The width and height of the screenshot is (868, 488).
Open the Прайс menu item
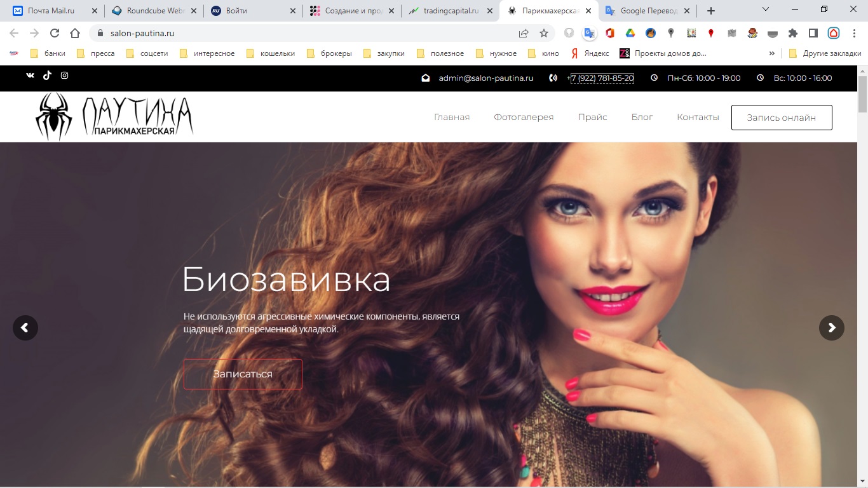point(593,117)
